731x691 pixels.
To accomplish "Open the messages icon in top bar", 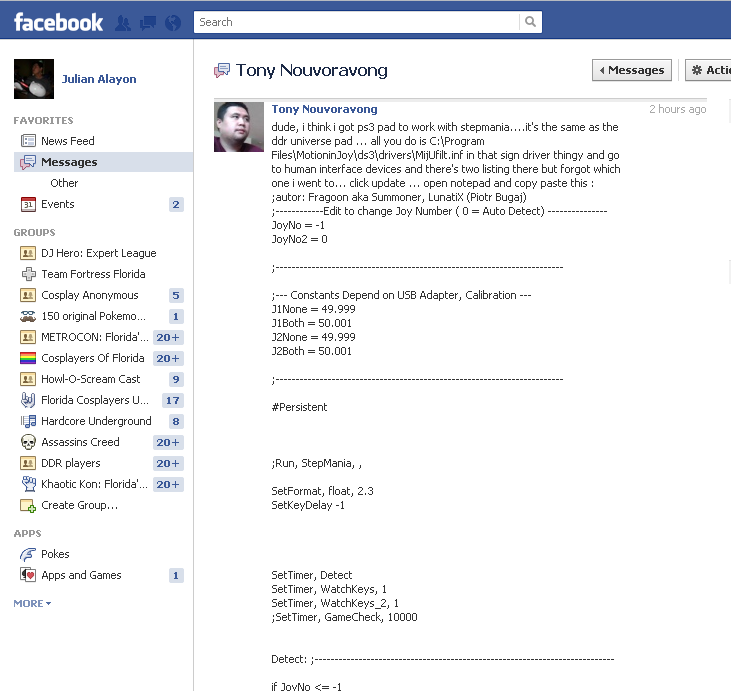I will pyautogui.click(x=148, y=22).
